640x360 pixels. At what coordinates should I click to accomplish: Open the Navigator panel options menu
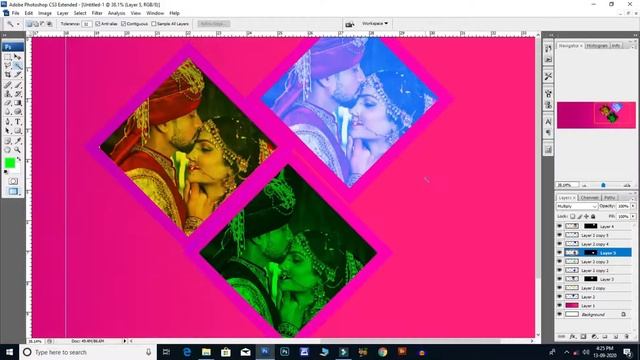[634, 46]
